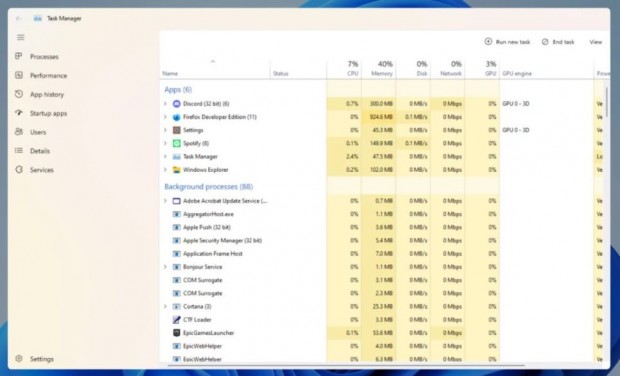Sort by the Status column header
This screenshot has height=376, width=620.
[x=299, y=68]
